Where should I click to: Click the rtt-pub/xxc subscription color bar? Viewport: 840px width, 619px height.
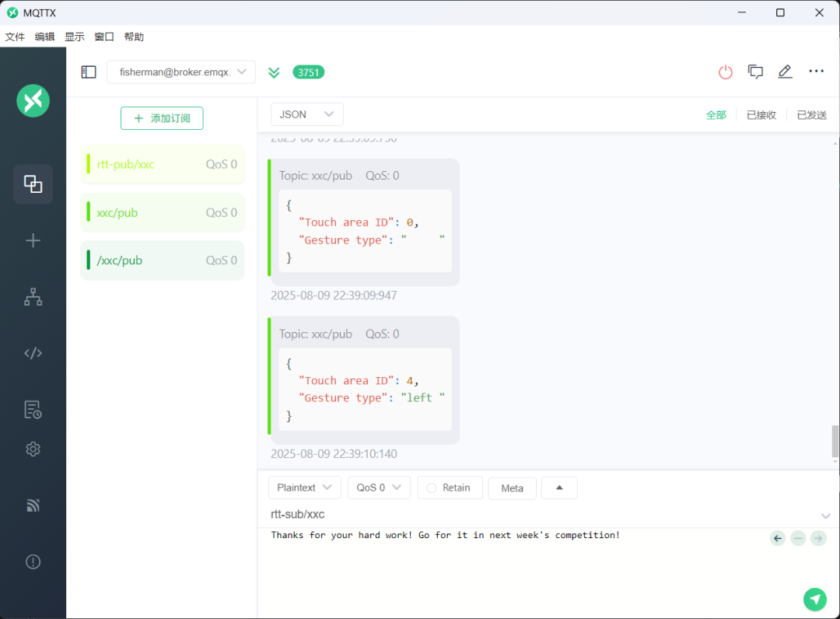pyautogui.click(x=89, y=165)
